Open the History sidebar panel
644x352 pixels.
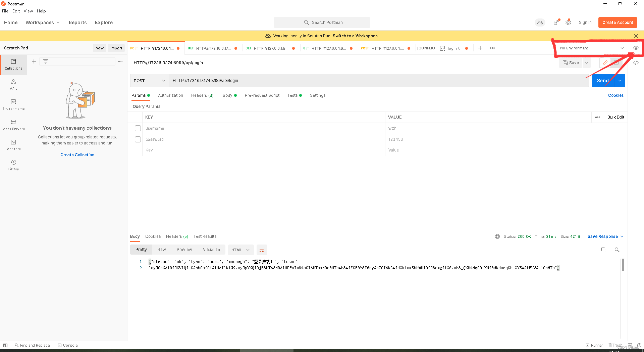13,165
